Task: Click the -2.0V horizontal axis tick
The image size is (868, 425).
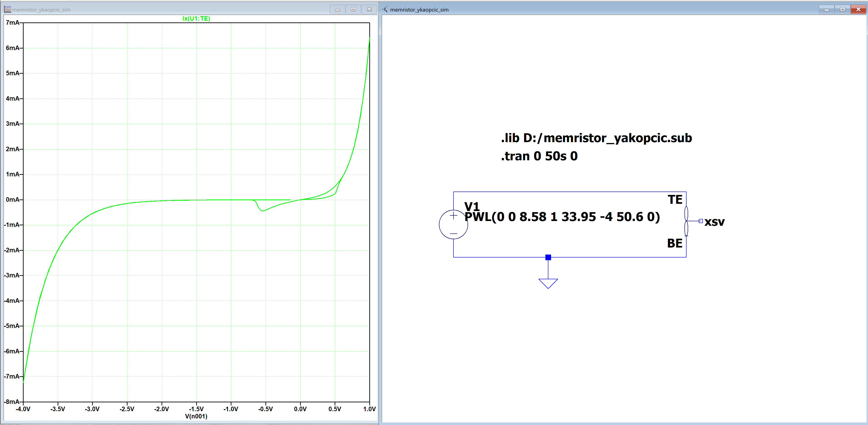Action: click(x=161, y=409)
